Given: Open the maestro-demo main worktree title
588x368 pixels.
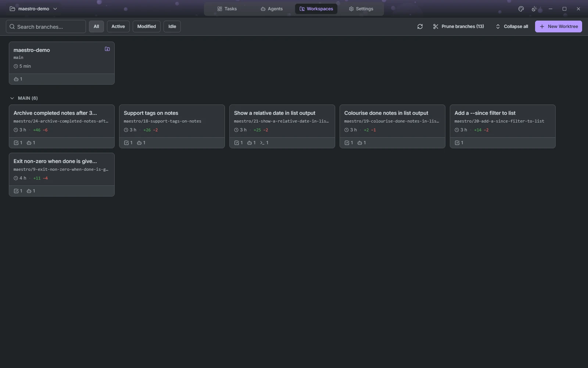Looking at the screenshot, I should click(32, 50).
